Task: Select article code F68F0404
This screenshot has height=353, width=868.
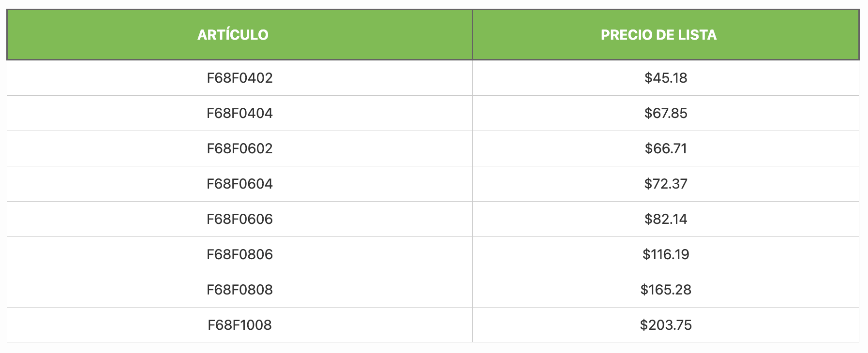Action: [x=239, y=113]
